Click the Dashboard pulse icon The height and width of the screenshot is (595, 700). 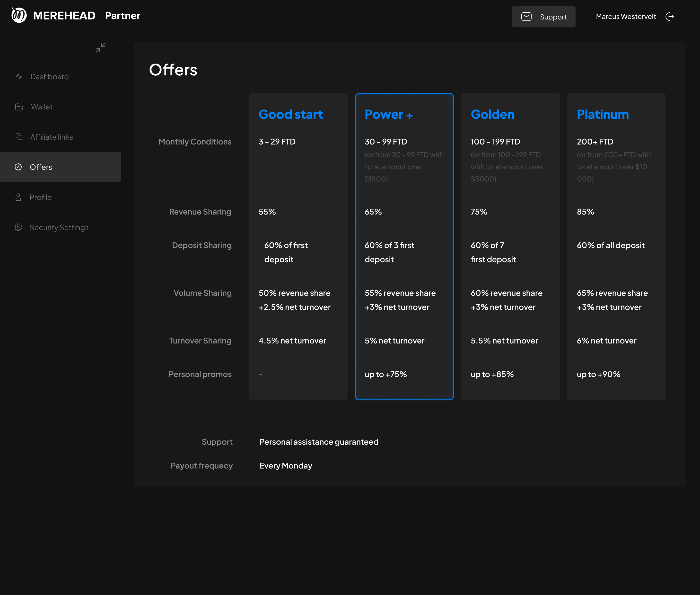point(19,77)
